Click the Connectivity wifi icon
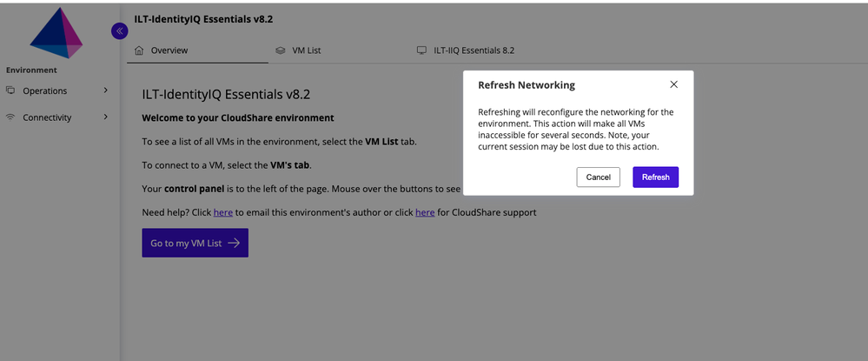This screenshot has height=361, width=868. (10, 117)
